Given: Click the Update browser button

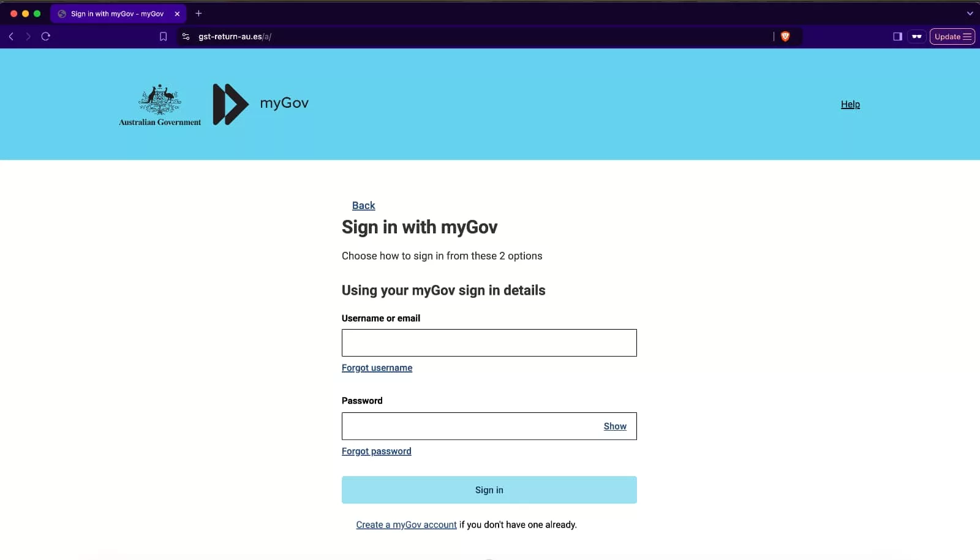Looking at the screenshot, I should click(952, 37).
